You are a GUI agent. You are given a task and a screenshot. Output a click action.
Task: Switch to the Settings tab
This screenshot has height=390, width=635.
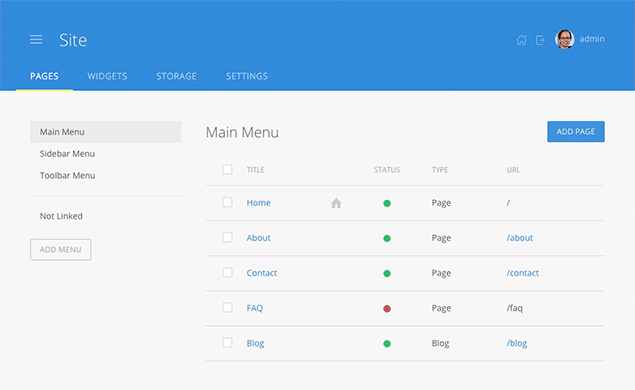tap(247, 76)
